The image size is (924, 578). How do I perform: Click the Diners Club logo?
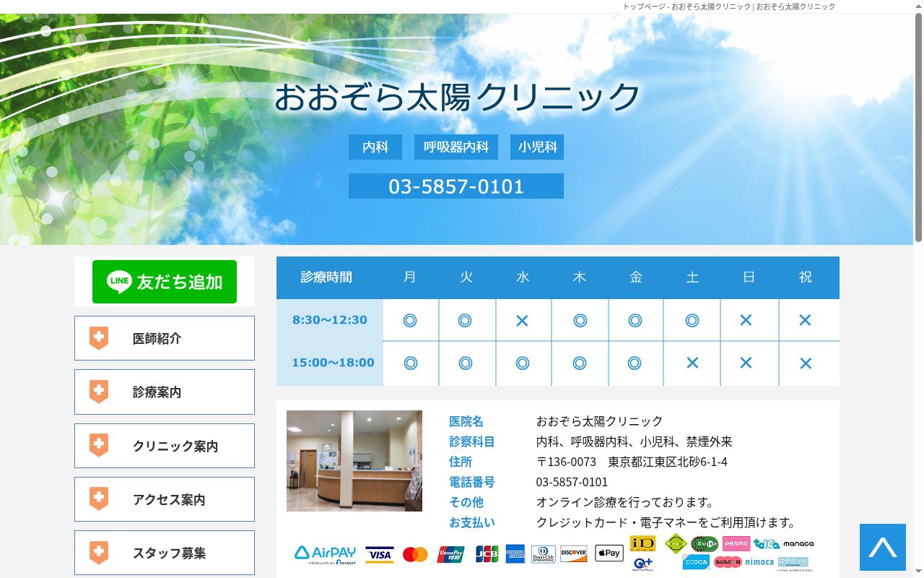point(543,554)
